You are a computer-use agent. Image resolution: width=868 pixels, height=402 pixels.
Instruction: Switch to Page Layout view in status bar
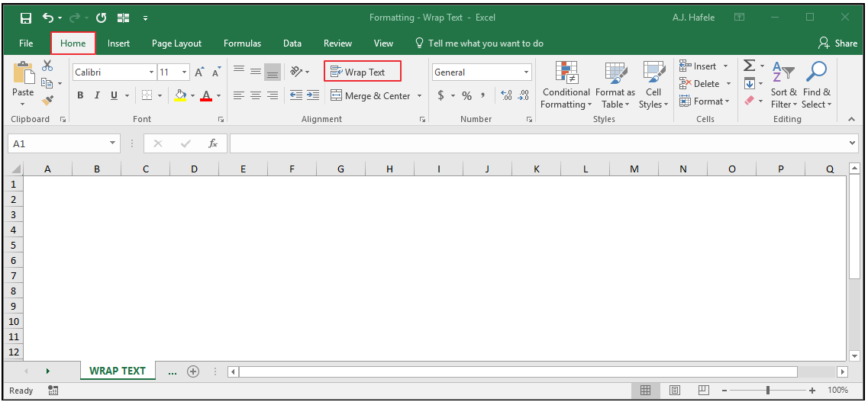point(675,391)
